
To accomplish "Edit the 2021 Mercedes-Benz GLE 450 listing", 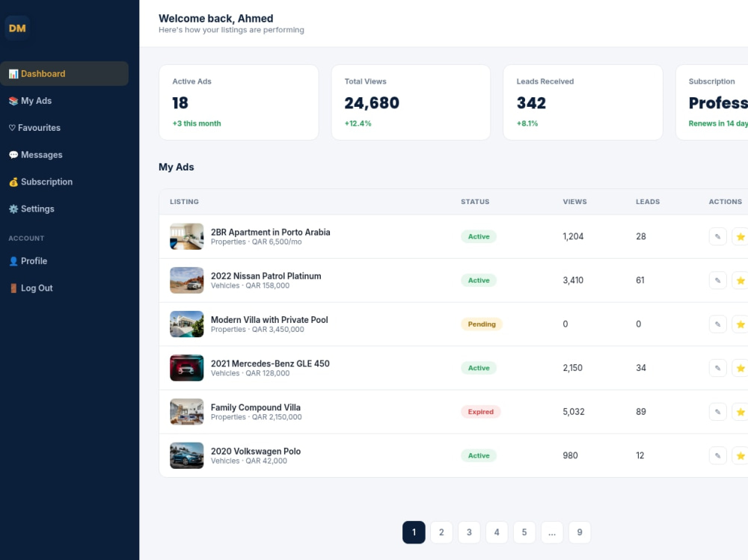I will pos(717,368).
